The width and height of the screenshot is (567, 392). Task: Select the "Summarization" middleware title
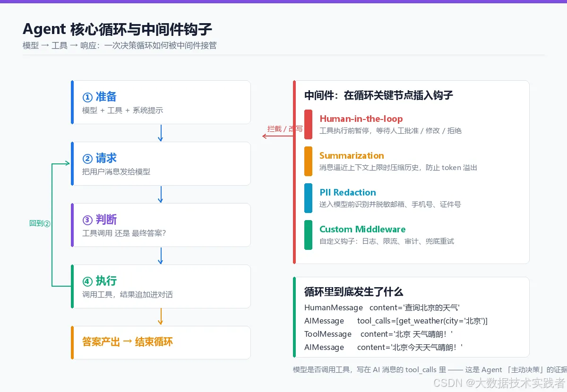(352, 156)
